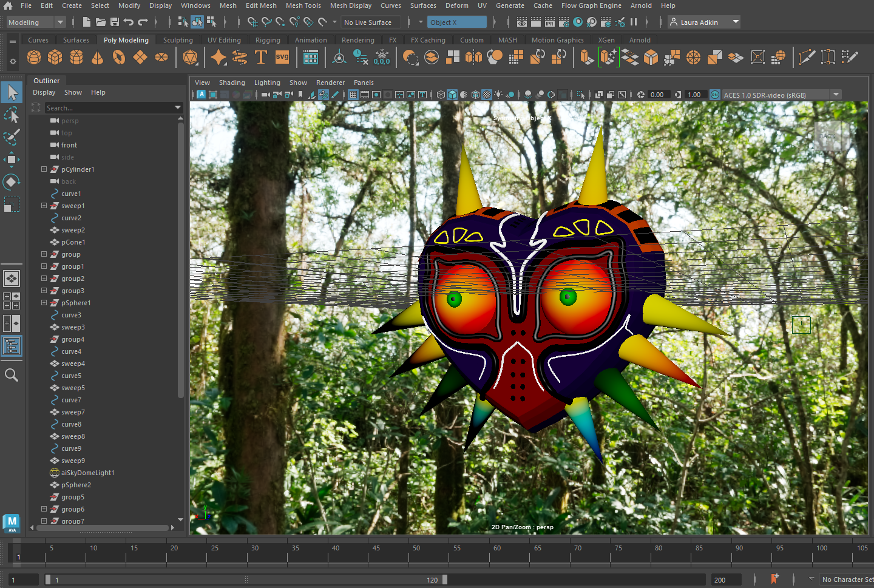Select the pCone1 object in Outliner
874x588 pixels.
[x=73, y=242]
